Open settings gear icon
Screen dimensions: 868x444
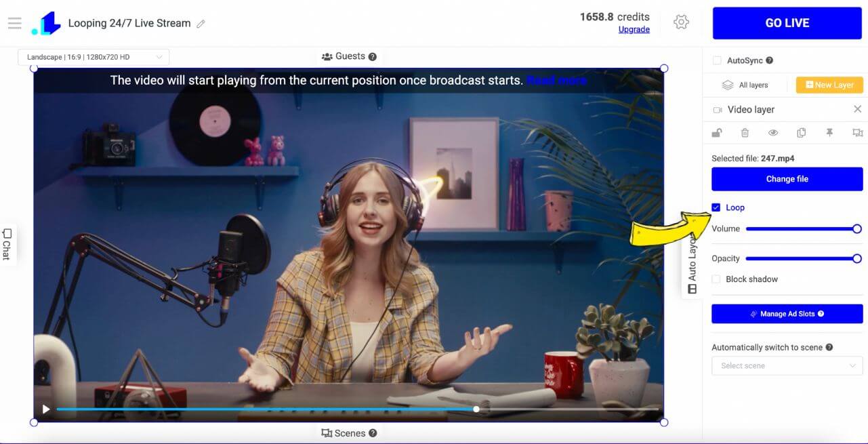[x=681, y=22]
